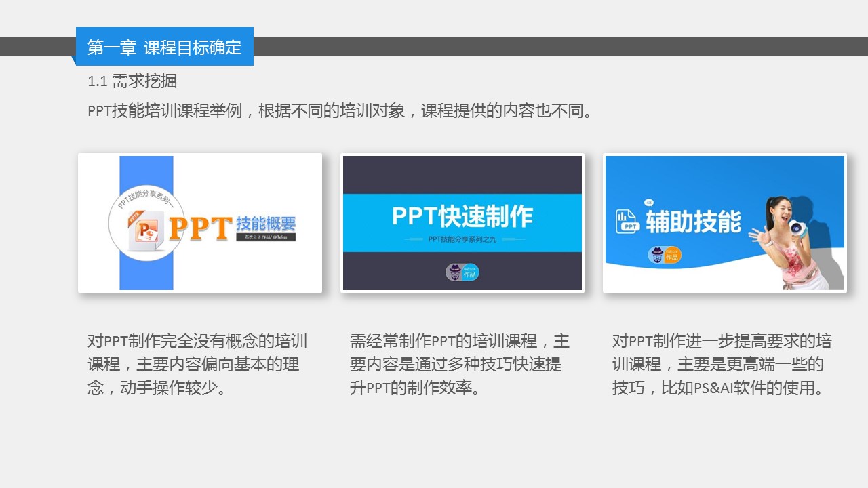This screenshot has width=868, height=488.
Task: Select the description mentioning PS&AI软件
Action: point(722,365)
